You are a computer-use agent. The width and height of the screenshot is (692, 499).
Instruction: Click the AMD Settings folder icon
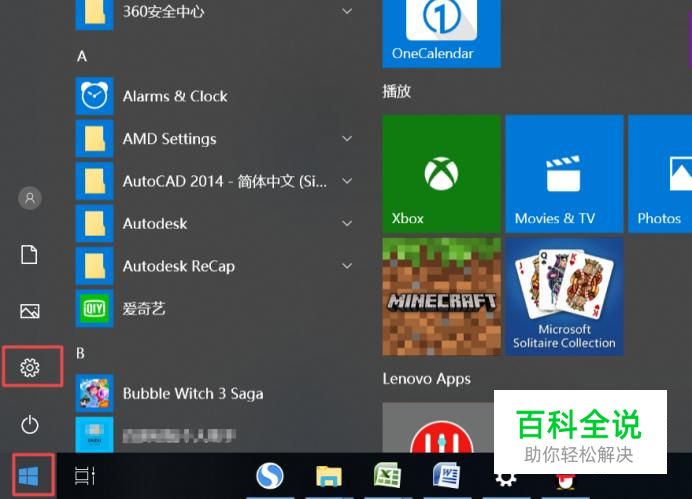point(94,139)
